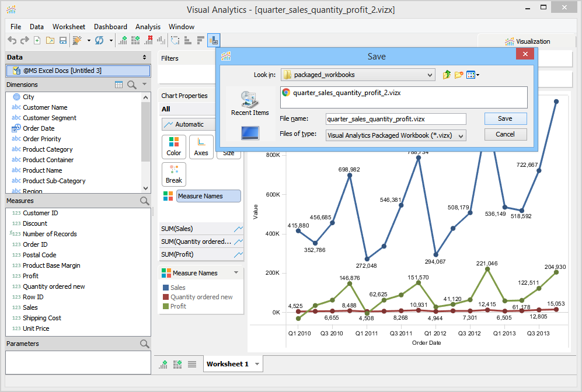Image resolution: width=582 pixels, height=392 pixels.
Task: Open a workbook via the toolbar folder icon
Action: 50,40
